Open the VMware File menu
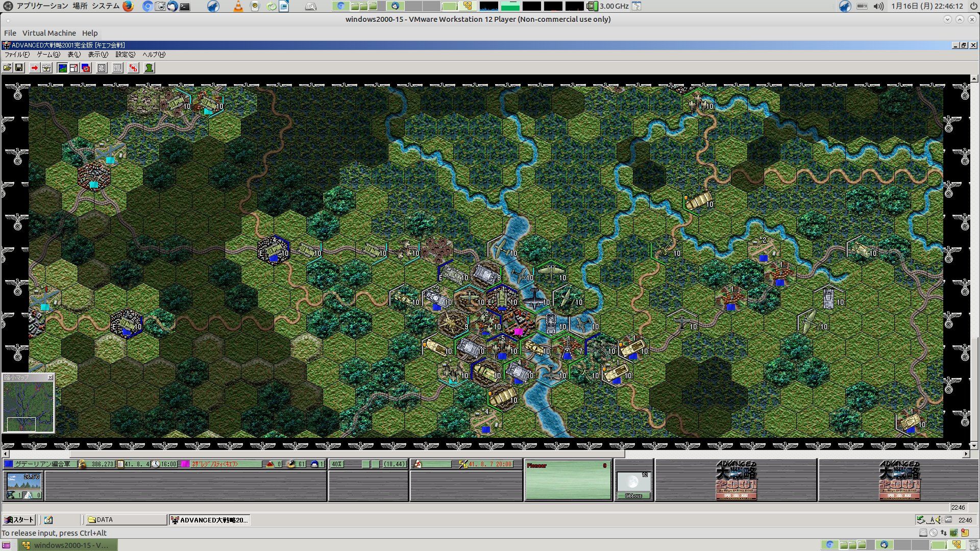Image resolution: width=980 pixels, height=551 pixels. coord(10,33)
